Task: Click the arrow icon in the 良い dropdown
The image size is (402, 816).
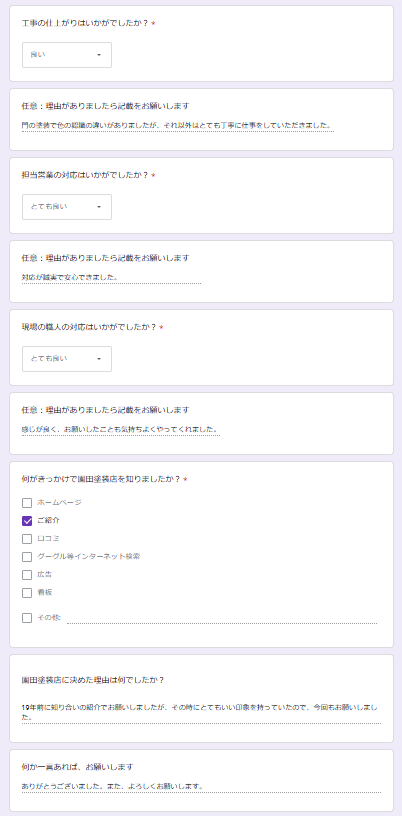Action: 99,55
